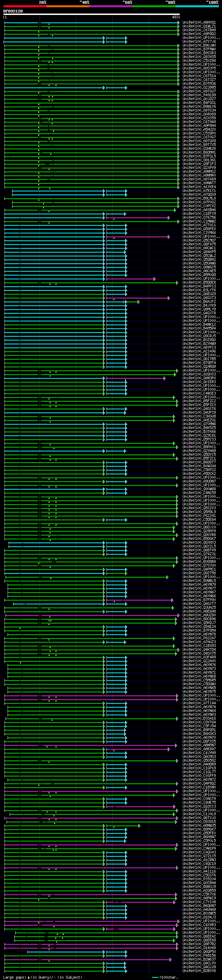Select the UniRef100_B6AJF2 label

(199, 301)
